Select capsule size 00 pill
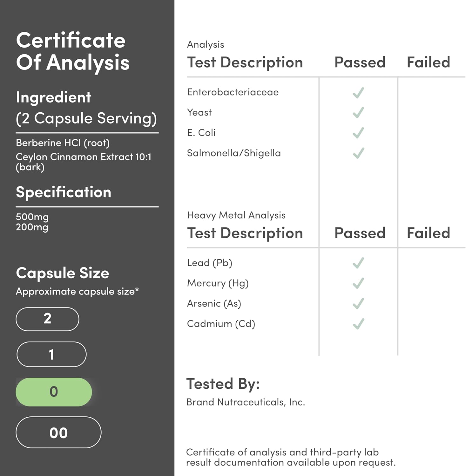 click(58, 433)
